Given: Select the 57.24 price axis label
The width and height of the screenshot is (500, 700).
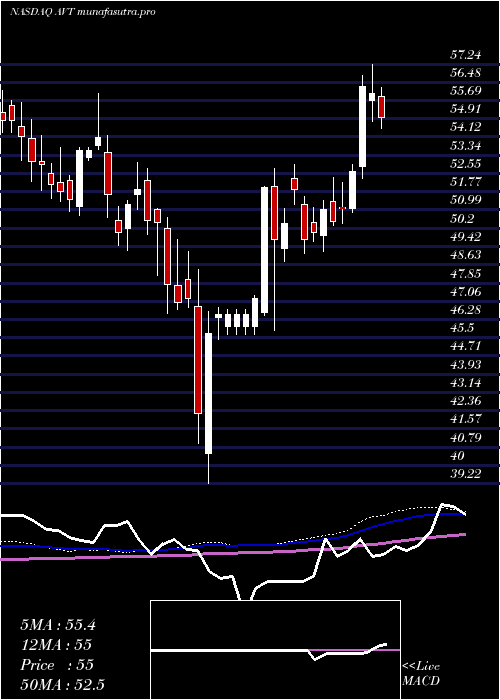Looking at the screenshot, I should pos(465,55).
